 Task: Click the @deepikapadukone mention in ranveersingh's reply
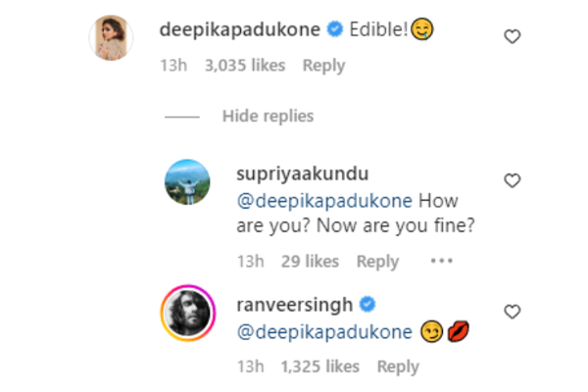(324, 333)
